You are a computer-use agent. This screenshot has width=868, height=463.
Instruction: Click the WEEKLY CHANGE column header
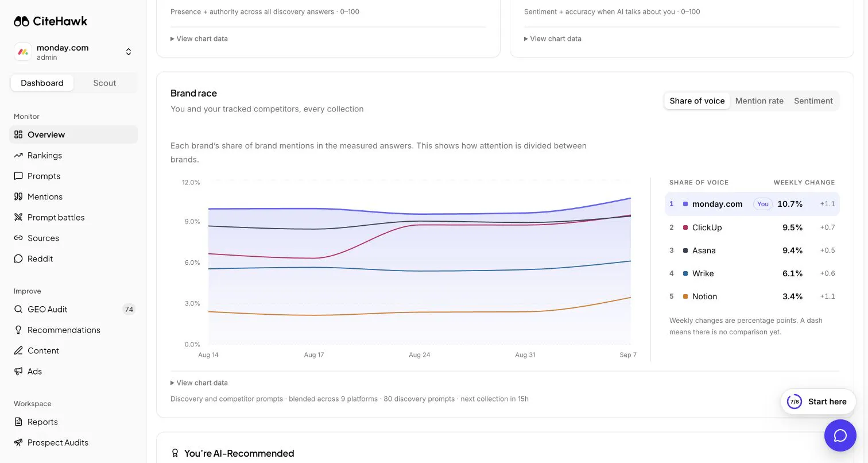[804, 183]
